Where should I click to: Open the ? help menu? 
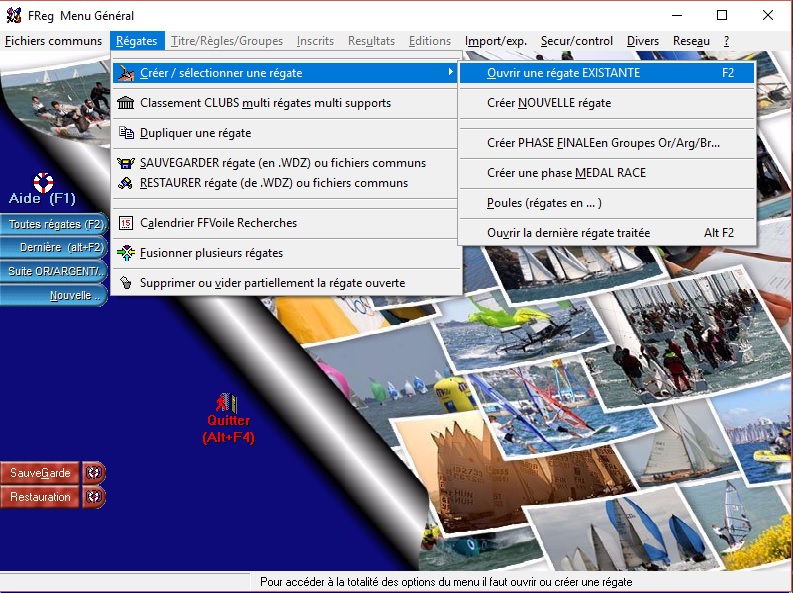pos(726,41)
